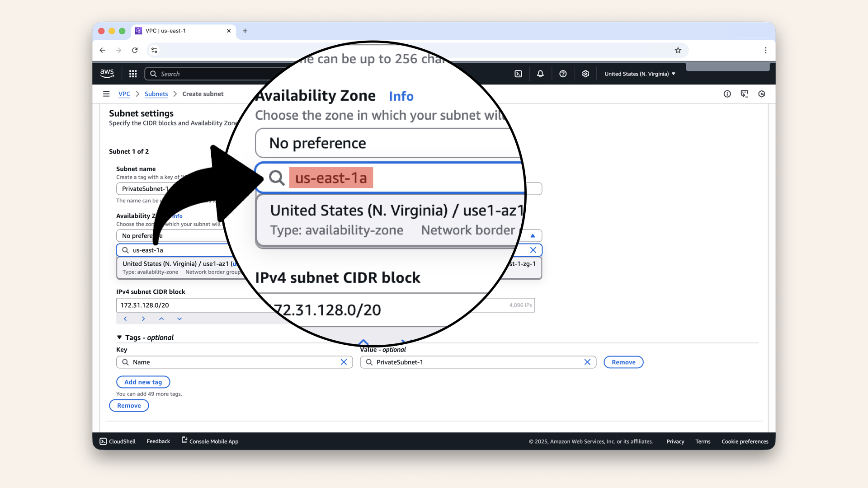Screen dimensions: 868x488
Task: Open the settings gear icon
Action: tap(585, 73)
